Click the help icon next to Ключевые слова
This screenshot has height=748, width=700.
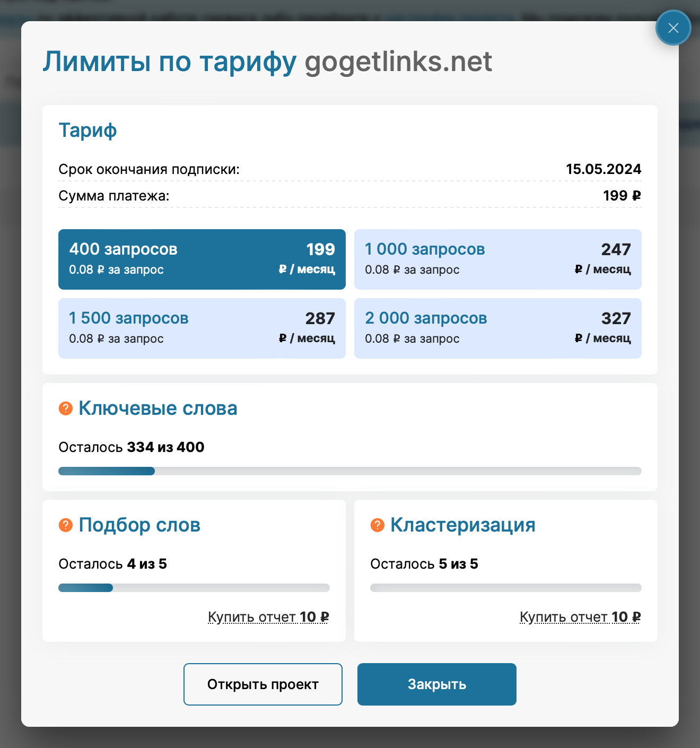click(x=65, y=408)
